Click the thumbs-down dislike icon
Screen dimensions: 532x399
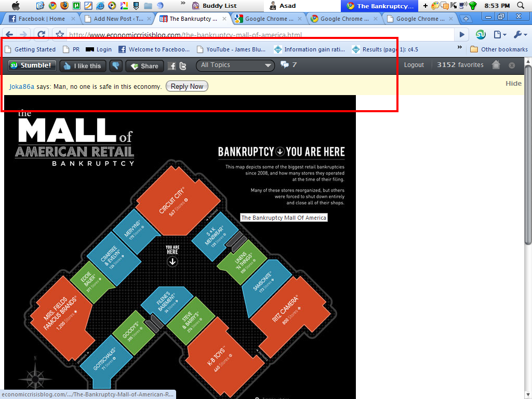[116, 66]
